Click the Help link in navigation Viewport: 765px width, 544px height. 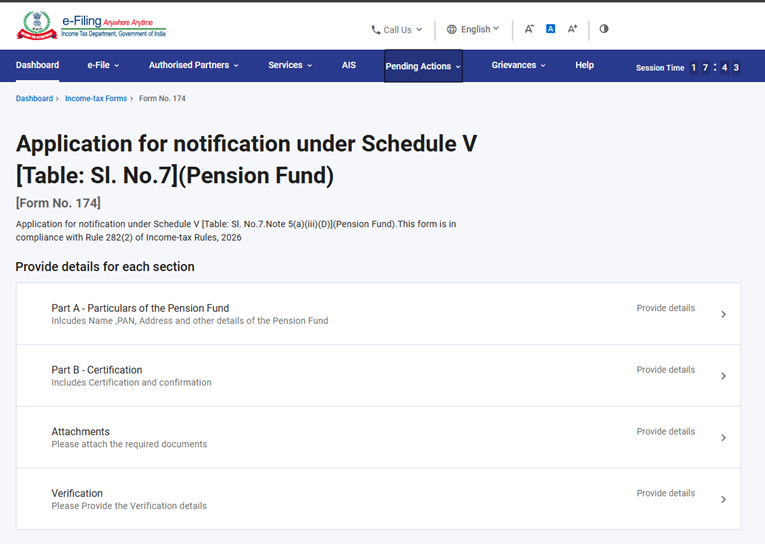(585, 66)
